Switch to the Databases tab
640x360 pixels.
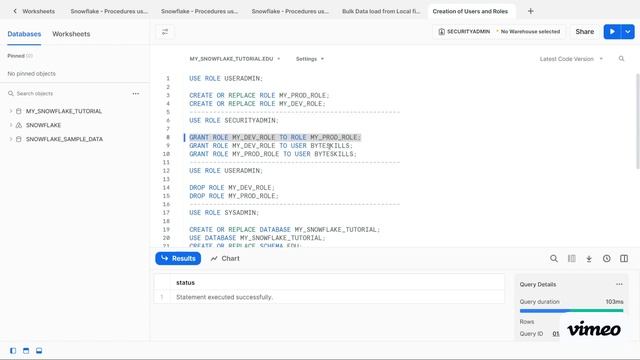[24, 34]
